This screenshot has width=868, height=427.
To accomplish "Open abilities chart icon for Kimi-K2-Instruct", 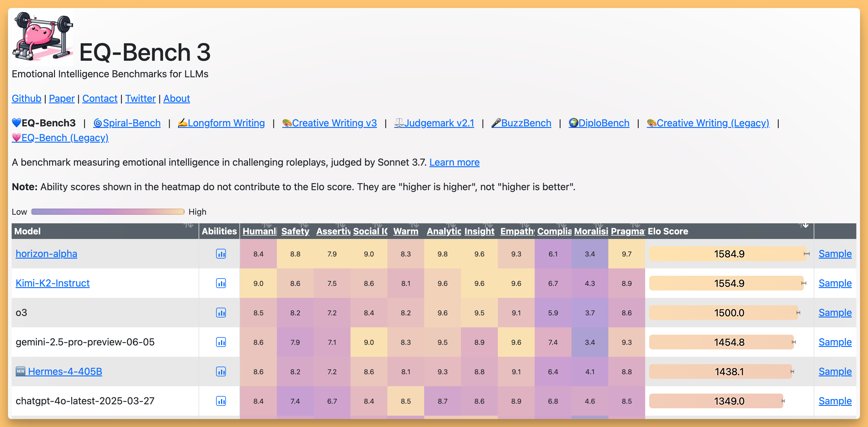I will pos(221,283).
